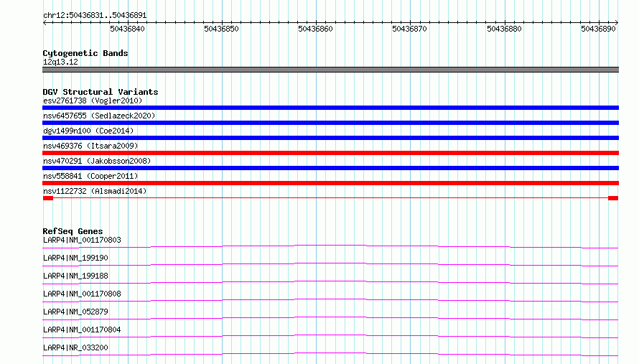This screenshot has width=639, height=364.
Task: Click ruler position label 50436880
Action: [x=504, y=29]
